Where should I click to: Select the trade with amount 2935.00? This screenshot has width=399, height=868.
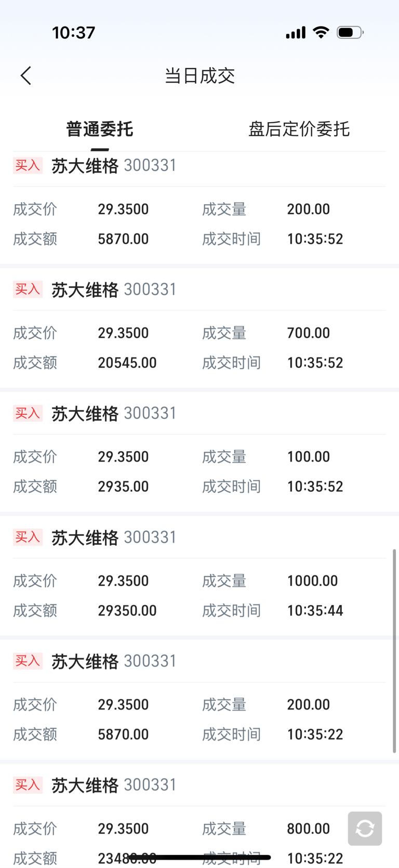coord(199,452)
